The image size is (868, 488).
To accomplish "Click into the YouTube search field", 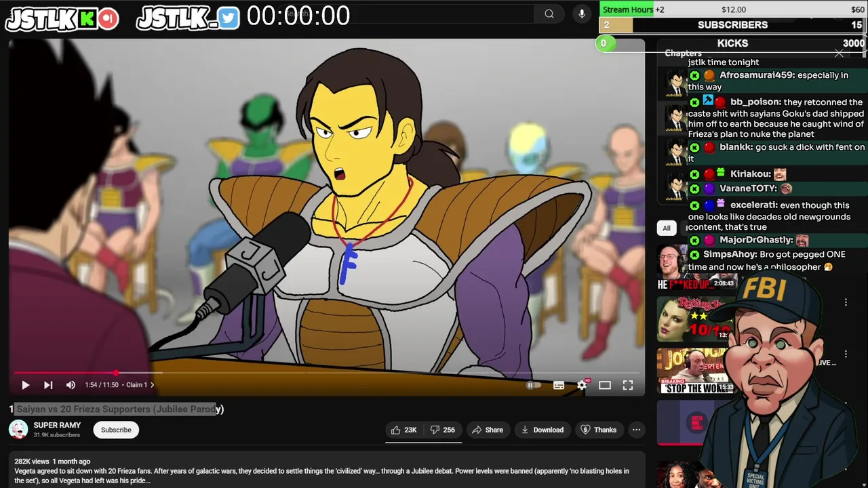I will pyautogui.click(x=407, y=14).
